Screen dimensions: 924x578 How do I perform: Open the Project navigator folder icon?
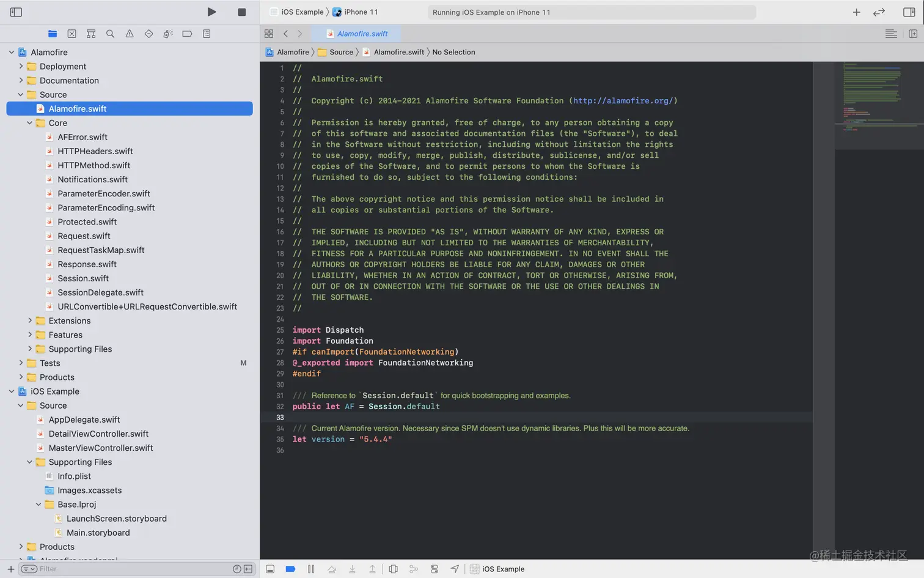pyautogui.click(x=53, y=34)
